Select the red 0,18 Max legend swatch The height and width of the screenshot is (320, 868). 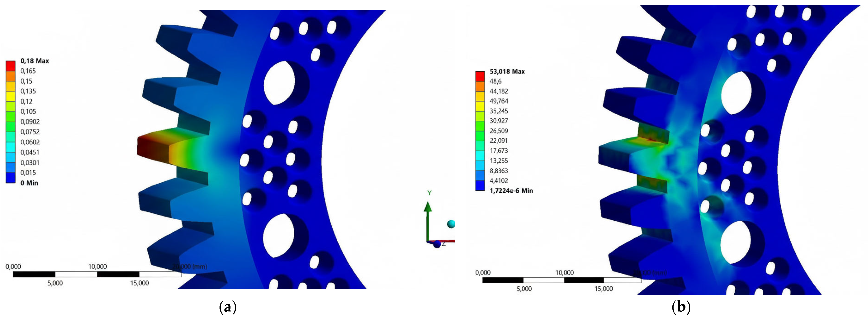click(11, 66)
